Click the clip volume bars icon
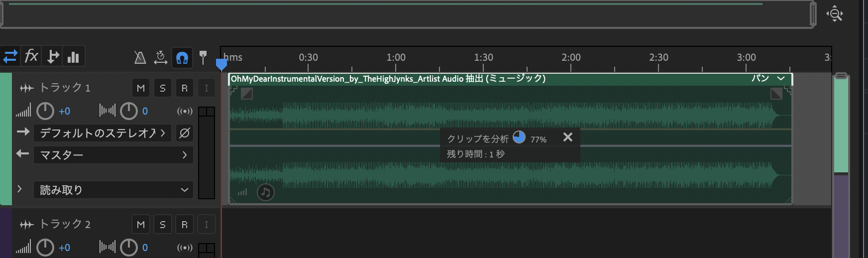 click(242, 192)
